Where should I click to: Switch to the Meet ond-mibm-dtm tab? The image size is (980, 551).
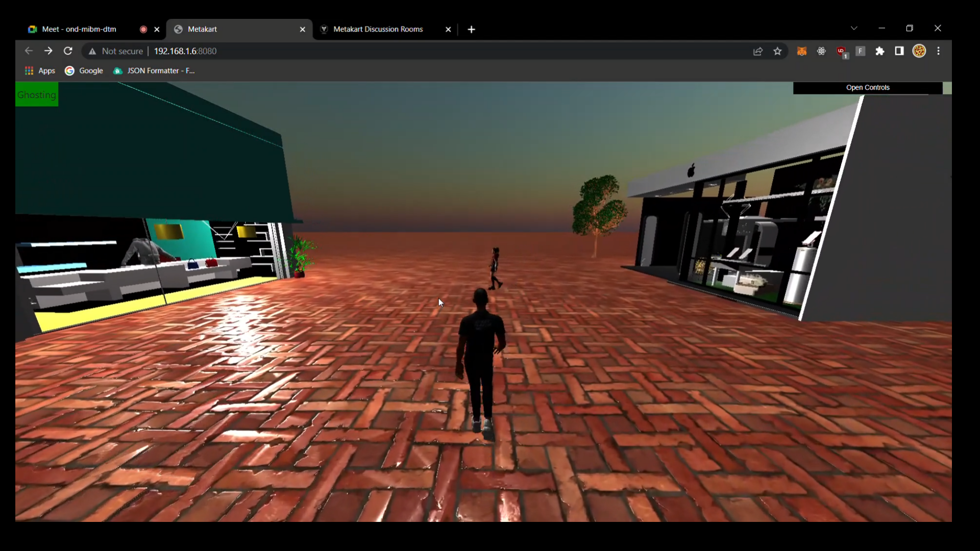(x=79, y=29)
